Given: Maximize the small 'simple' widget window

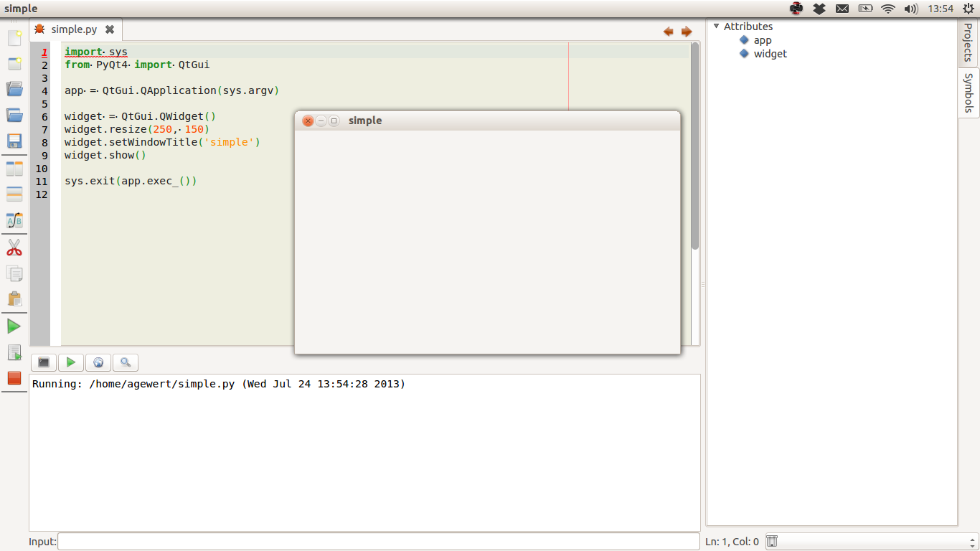Looking at the screenshot, I should (334, 121).
